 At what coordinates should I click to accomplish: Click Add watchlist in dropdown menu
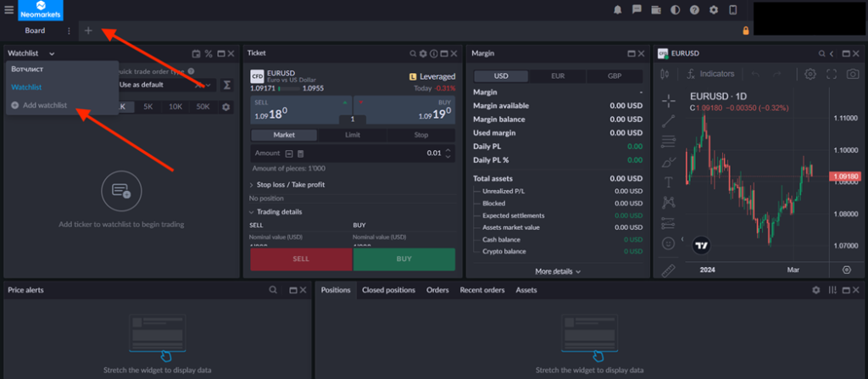tap(45, 105)
